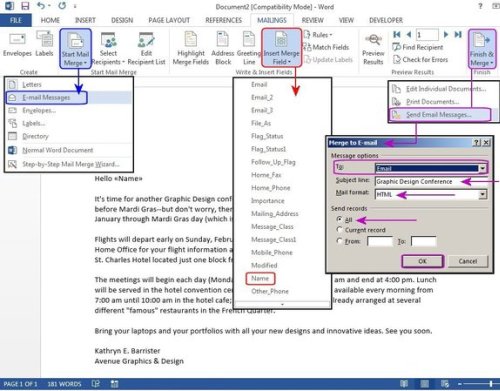
Task: Open the Rules dropdown
Action: point(318,35)
